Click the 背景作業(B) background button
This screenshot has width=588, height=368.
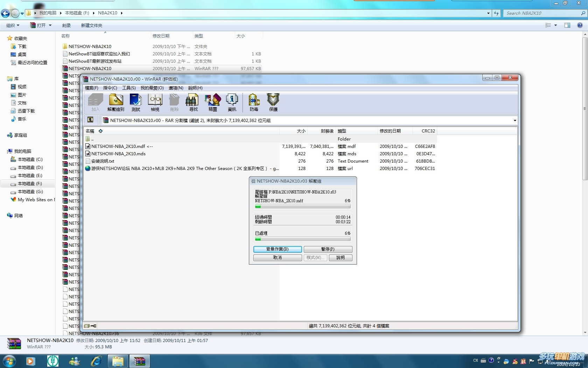[x=278, y=249]
